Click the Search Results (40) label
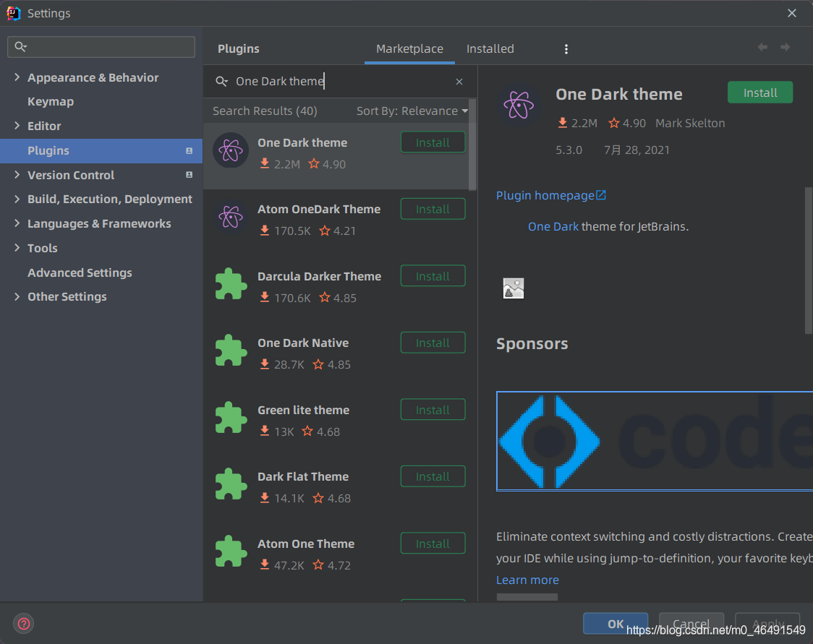Screen dimensions: 813x644 pos(265,111)
